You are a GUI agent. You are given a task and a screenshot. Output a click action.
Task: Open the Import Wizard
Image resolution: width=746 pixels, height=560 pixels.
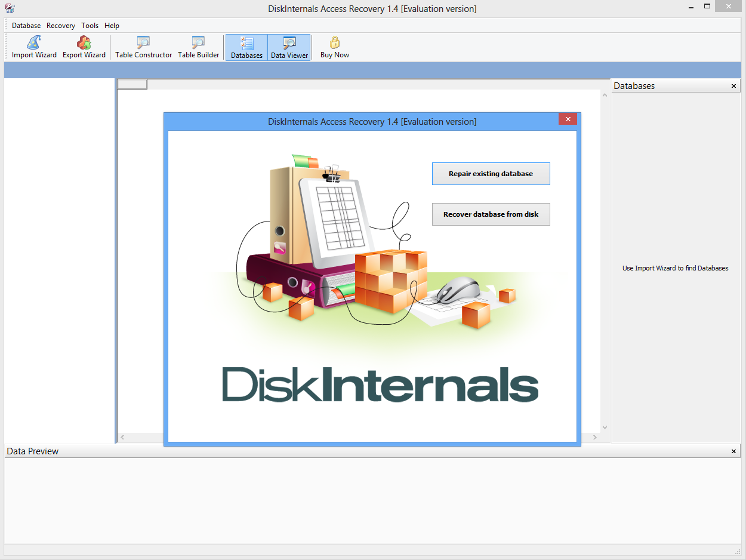pos(34,47)
